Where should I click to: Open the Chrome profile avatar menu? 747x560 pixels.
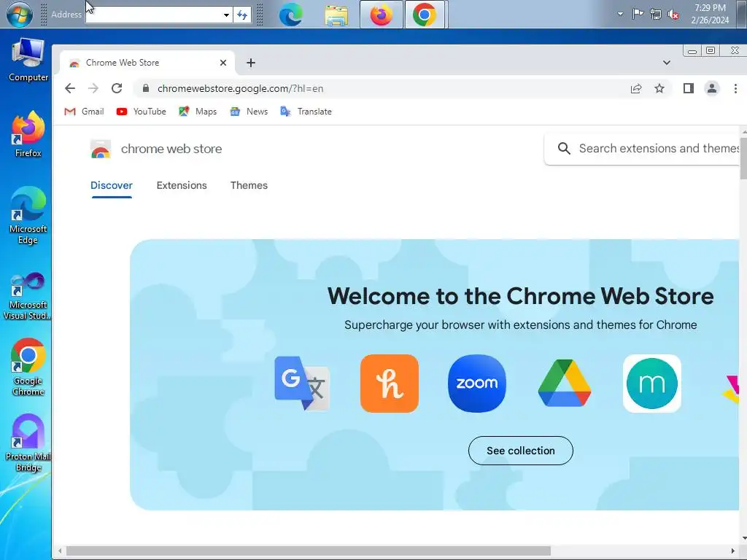coord(712,88)
